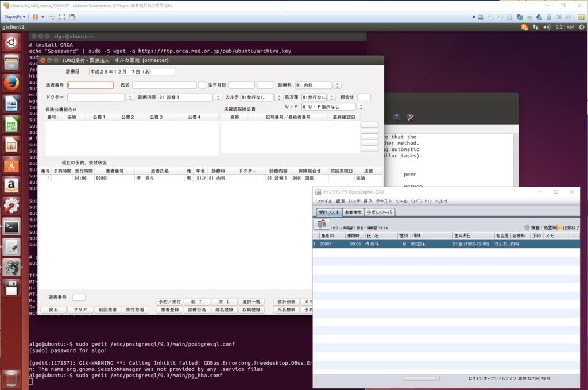Enter VMware full screen mode

tap(62, 17)
